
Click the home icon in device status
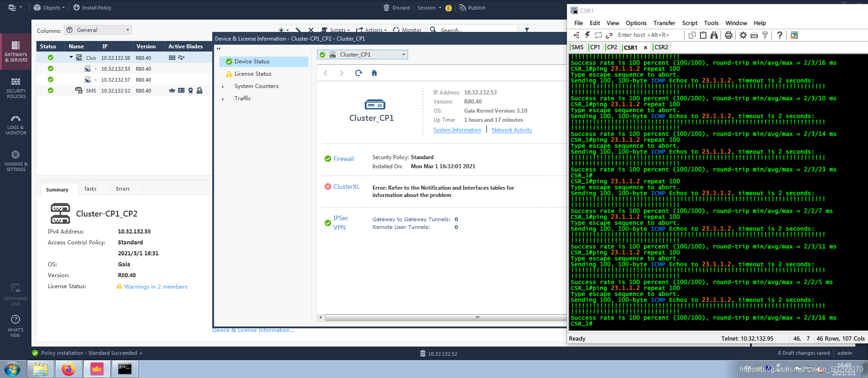tap(374, 73)
